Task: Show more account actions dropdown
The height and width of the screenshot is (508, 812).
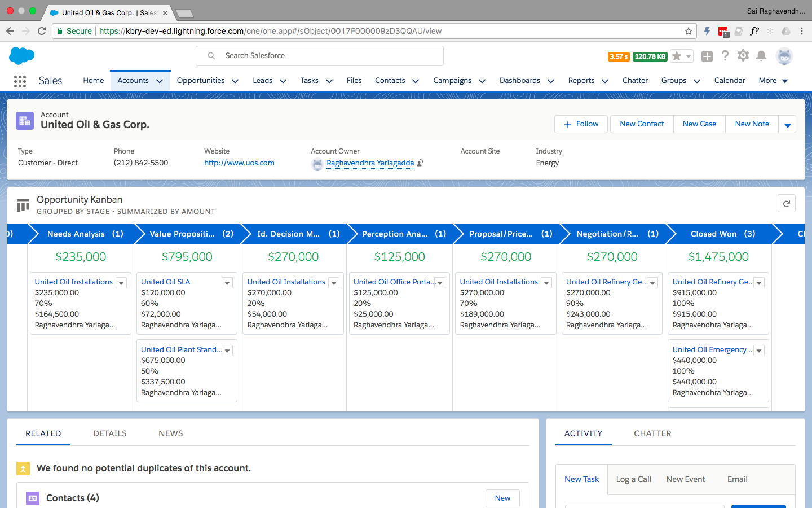Action: click(x=788, y=124)
